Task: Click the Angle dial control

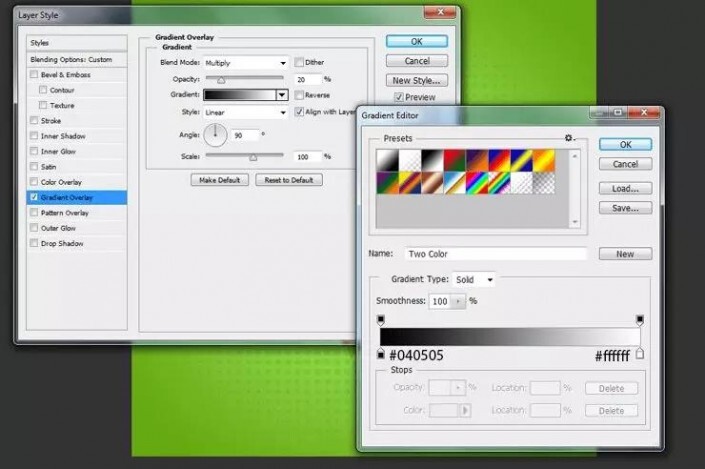Action: (x=216, y=134)
